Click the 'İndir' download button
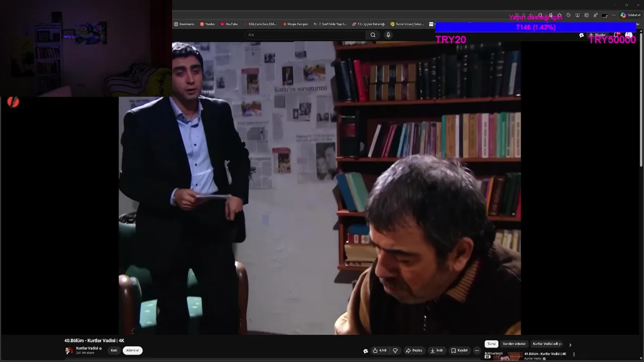The height and width of the screenshot is (362, 644). click(x=436, y=350)
